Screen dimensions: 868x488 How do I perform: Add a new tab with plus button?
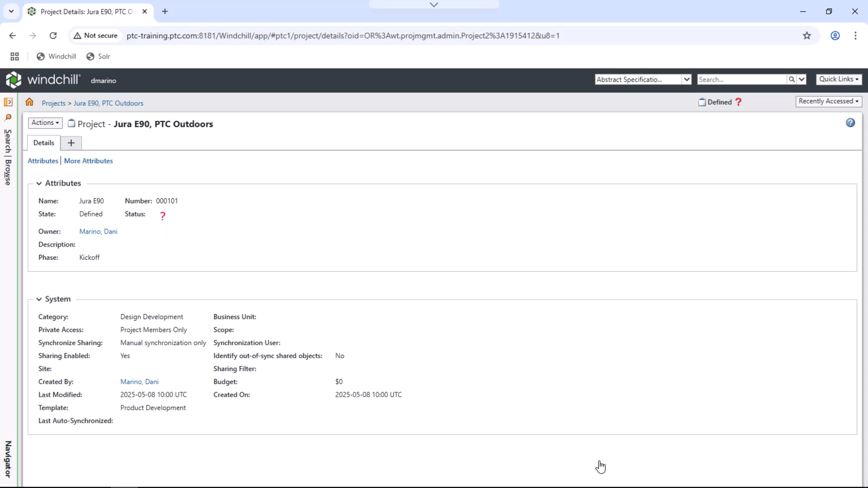point(71,143)
